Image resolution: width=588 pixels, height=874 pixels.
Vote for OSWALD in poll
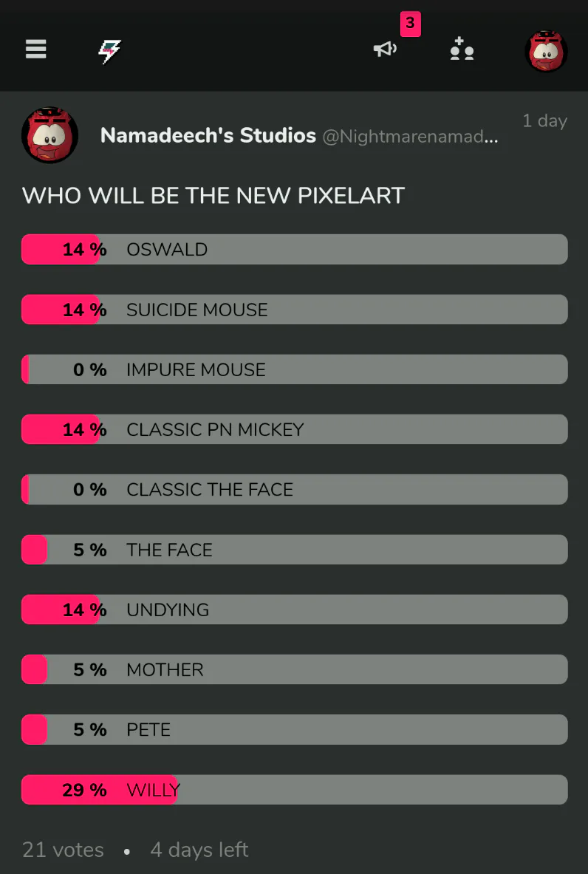tap(294, 250)
